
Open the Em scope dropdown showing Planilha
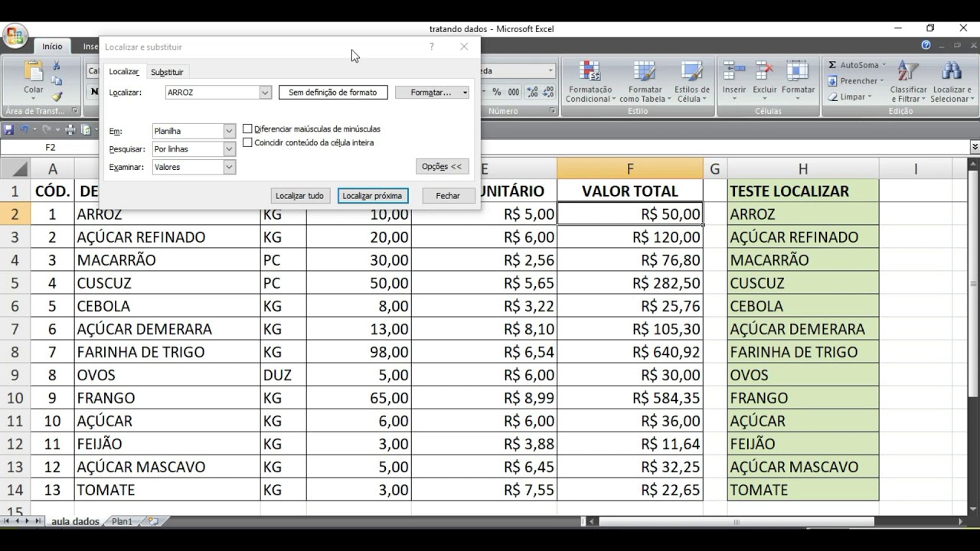pos(229,131)
